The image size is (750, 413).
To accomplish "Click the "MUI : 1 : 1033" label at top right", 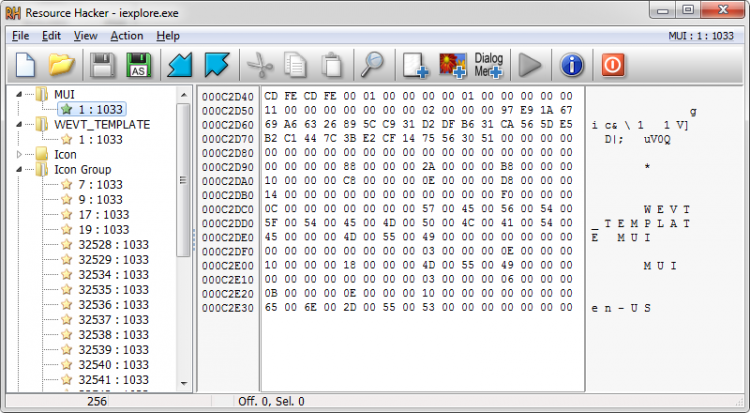I will coord(701,36).
